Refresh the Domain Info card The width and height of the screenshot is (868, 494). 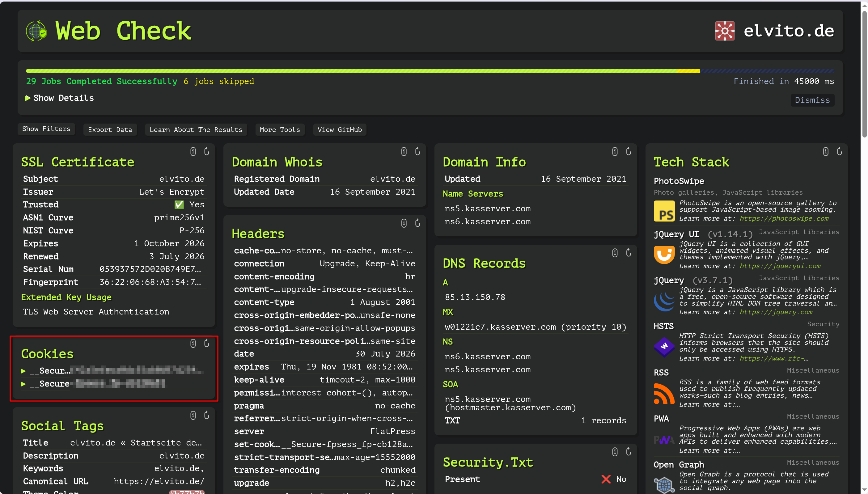pos(629,151)
